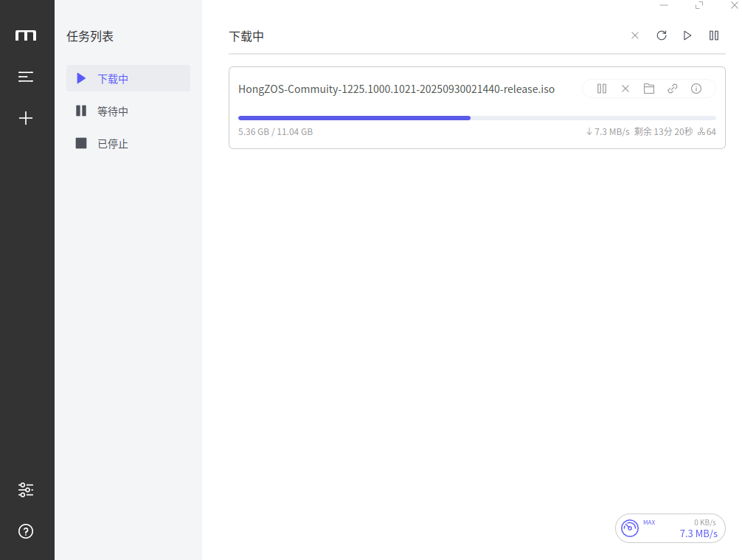Open the speedometer speed limit icon

[x=630, y=528]
